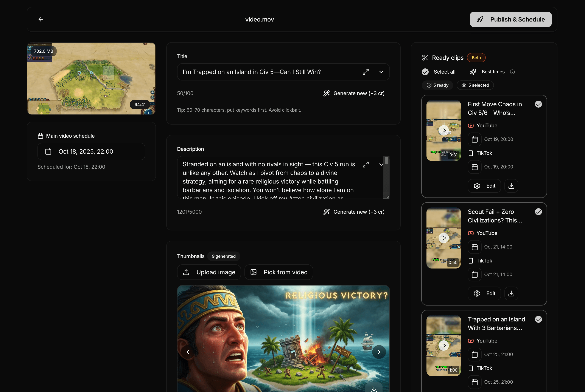585x392 pixels.
Task: Click the TikTok icon on Trapped on an Island clip
Action: pos(471,368)
